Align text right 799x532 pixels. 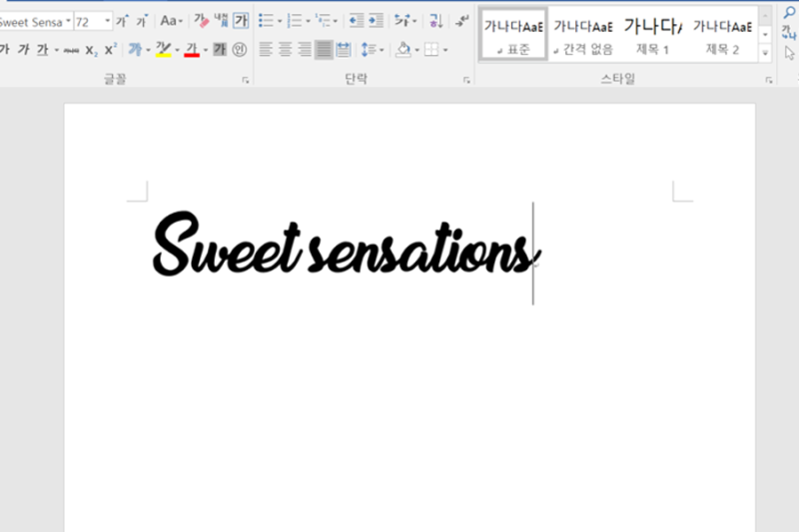[x=305, y=49]
